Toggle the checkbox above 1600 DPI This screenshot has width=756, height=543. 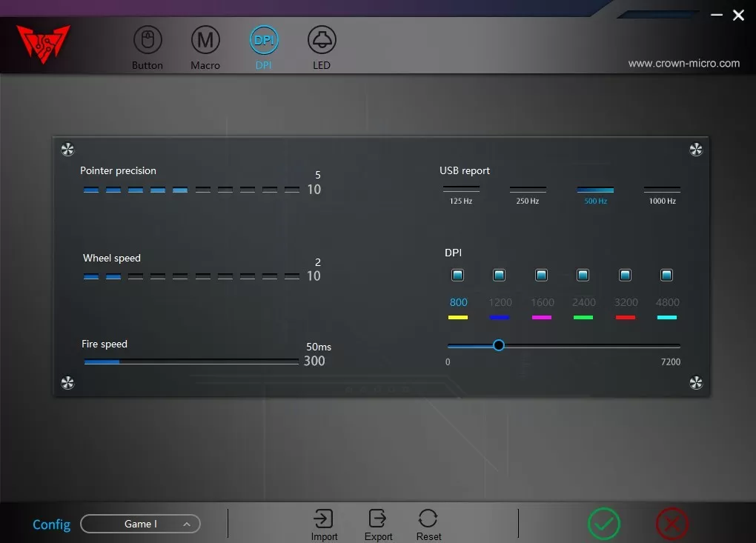[x=541, y=276]
